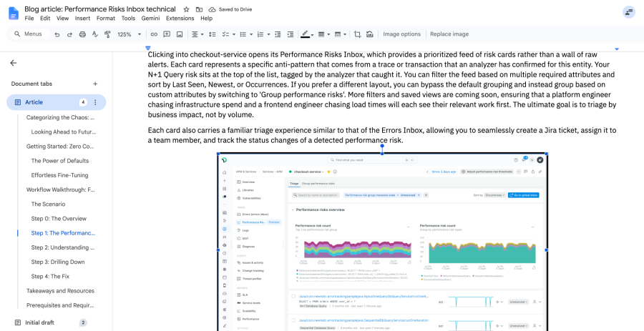Click the Image options button

click(401, 34)
